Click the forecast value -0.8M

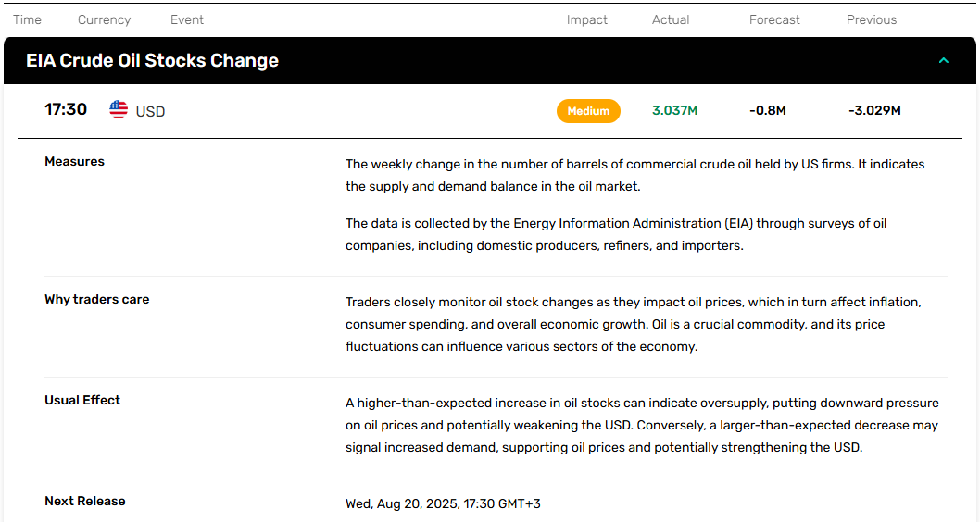768,110
